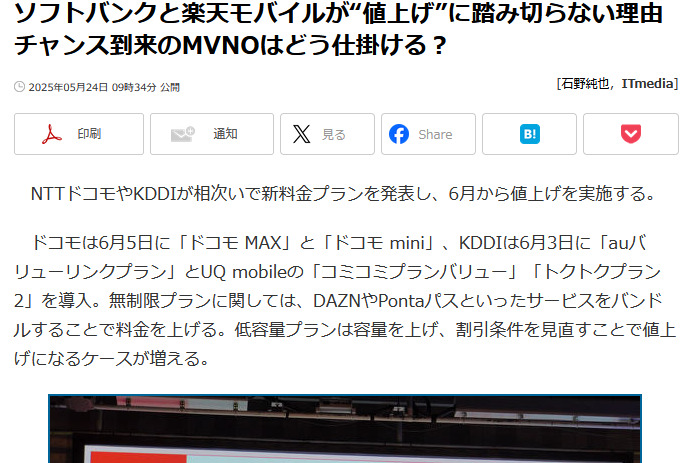Open the ITmedia link in the byline
Viewport: 685px width, 463px height.
[x=647, y=83]
